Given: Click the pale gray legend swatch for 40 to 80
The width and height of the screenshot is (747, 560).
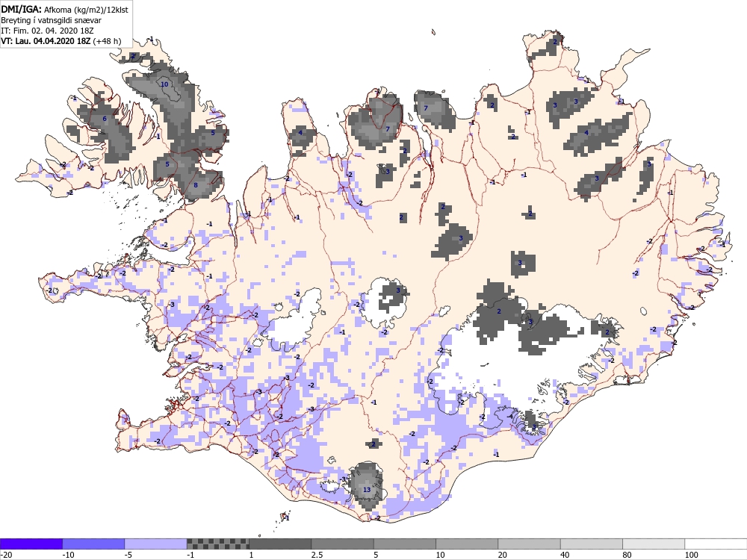Looking at the screenshot, I should point(592,544).
